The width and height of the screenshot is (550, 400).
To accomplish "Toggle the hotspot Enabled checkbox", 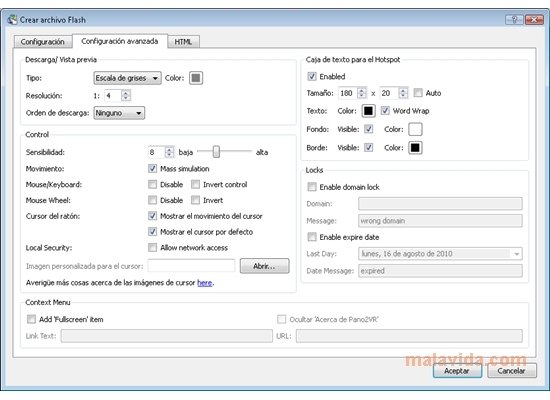I will click(x=311, y=76).
